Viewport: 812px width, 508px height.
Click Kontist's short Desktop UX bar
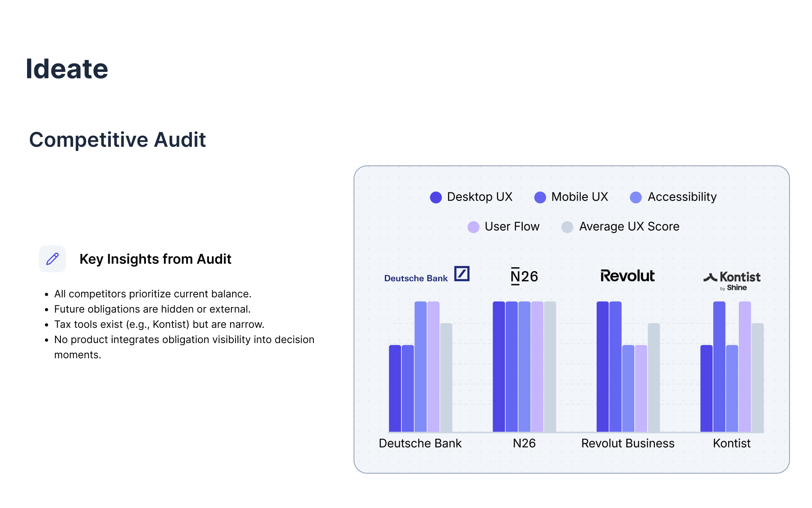(x=706, y=389)
